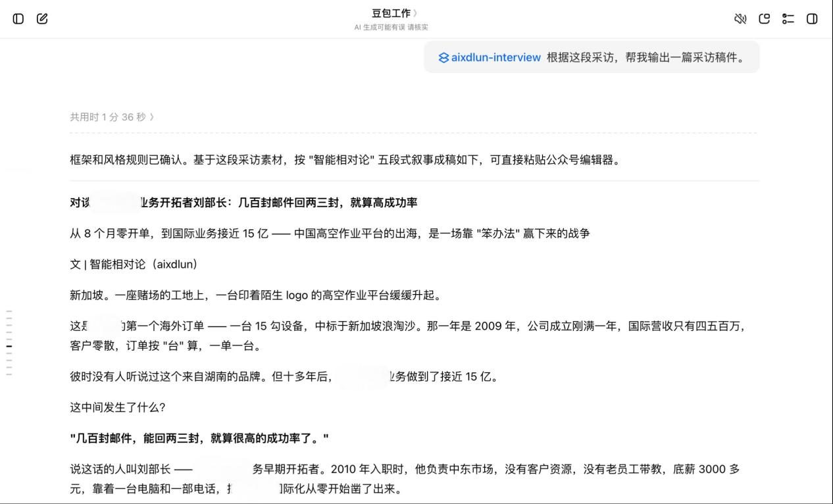Click the bold quote "几百封邮件，能回两三封

199,439
